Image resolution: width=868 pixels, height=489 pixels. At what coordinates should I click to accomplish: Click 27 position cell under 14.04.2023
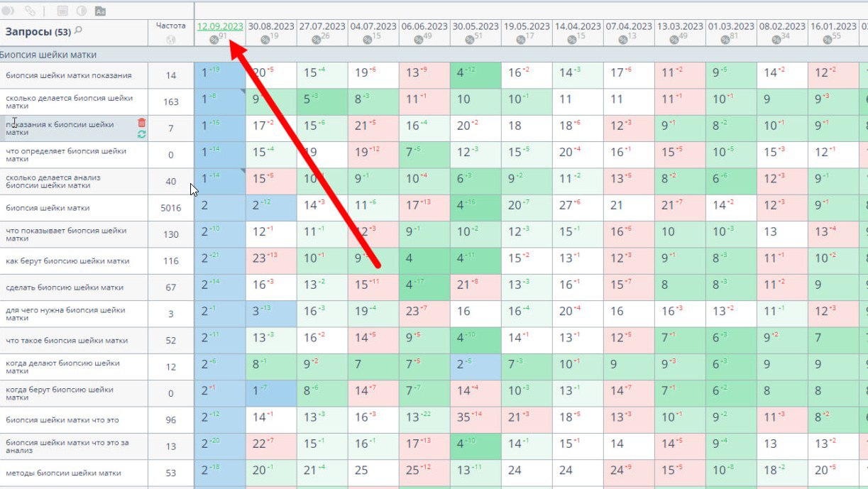[x=578, y=207]
